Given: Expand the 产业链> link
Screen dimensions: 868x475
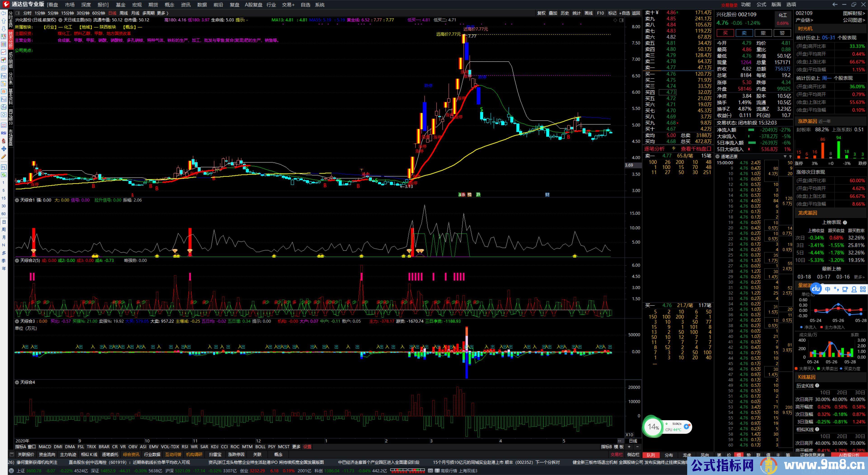Looking at the screenshot, I should (x=804, y=20).
